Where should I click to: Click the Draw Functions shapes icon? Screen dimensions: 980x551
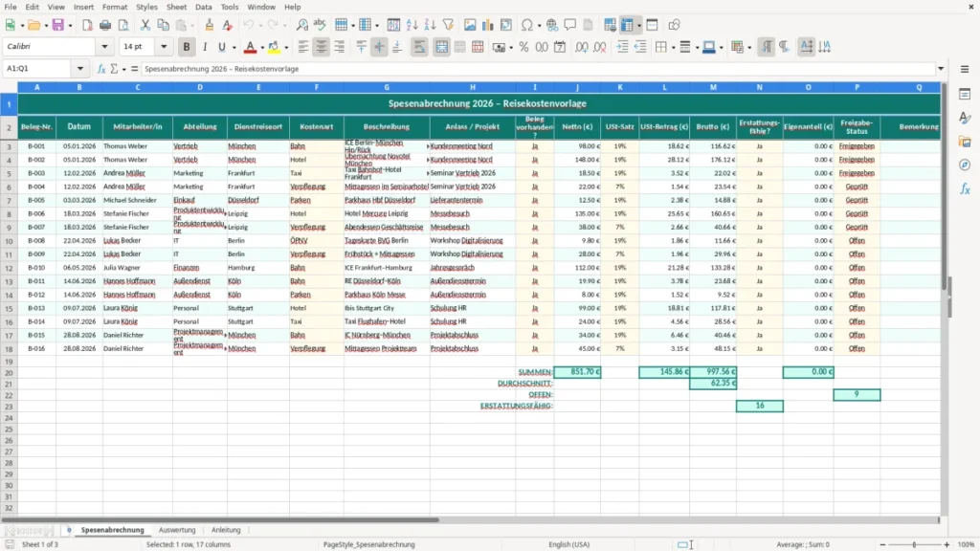tap(674, 25)
